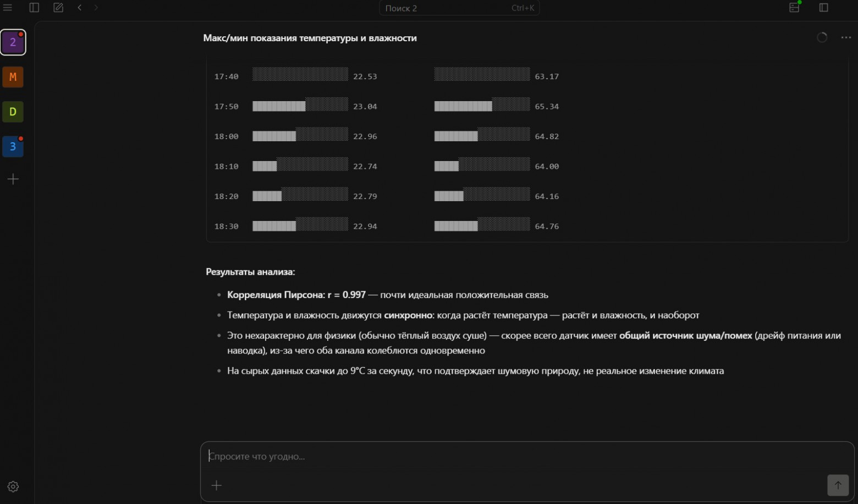Click the temperature bar in 17:50 row
The width and height of the screenshot is (858, 504).
click(x=300, y=104)
